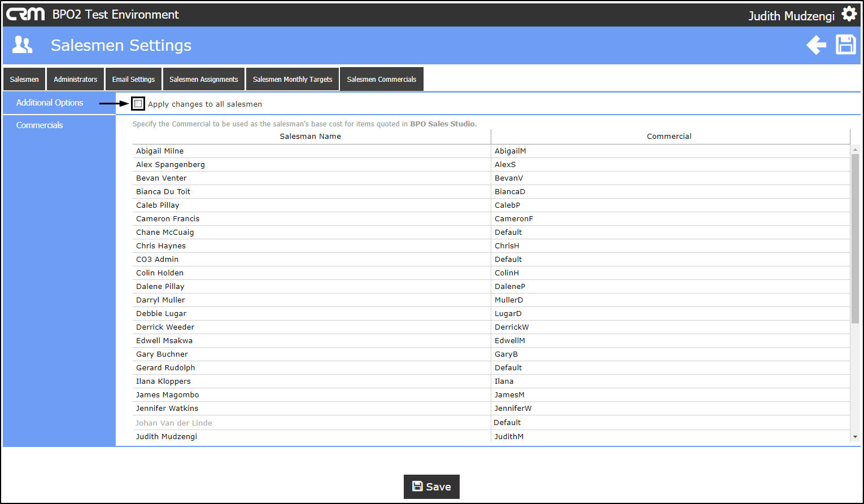Click the Save button at bottom
The height and width of the screenshot is (504, 864).
pyautogui.click(x=431, y=487)
